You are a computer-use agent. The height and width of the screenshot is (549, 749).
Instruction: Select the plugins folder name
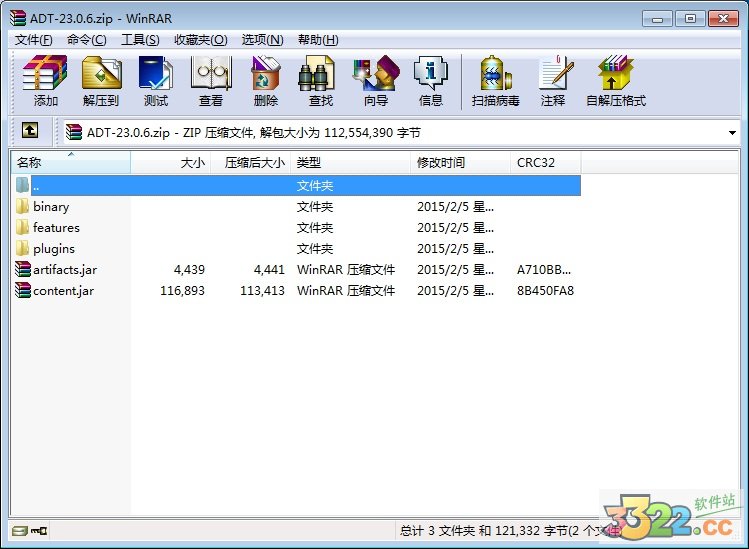coord(54,249)
